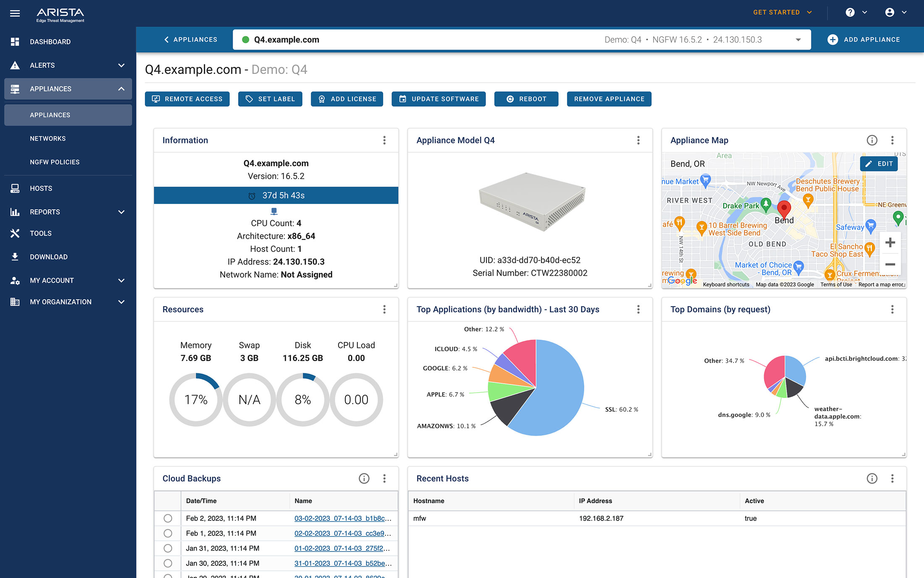This screenshot has width=924, height=578.
Task: Open the help question mark icon
Action: tap(850, 13)
